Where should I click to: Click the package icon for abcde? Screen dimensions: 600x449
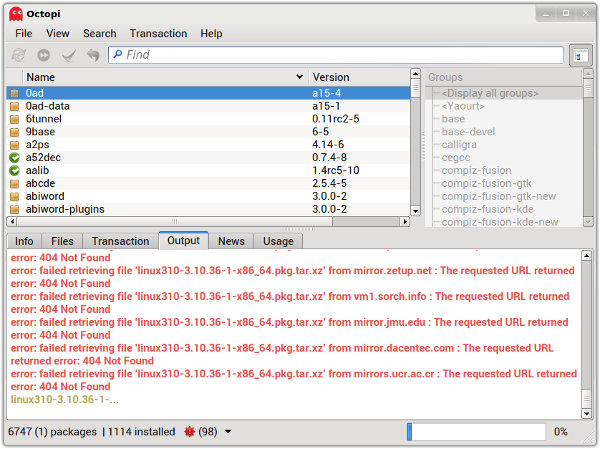point(15,184)
